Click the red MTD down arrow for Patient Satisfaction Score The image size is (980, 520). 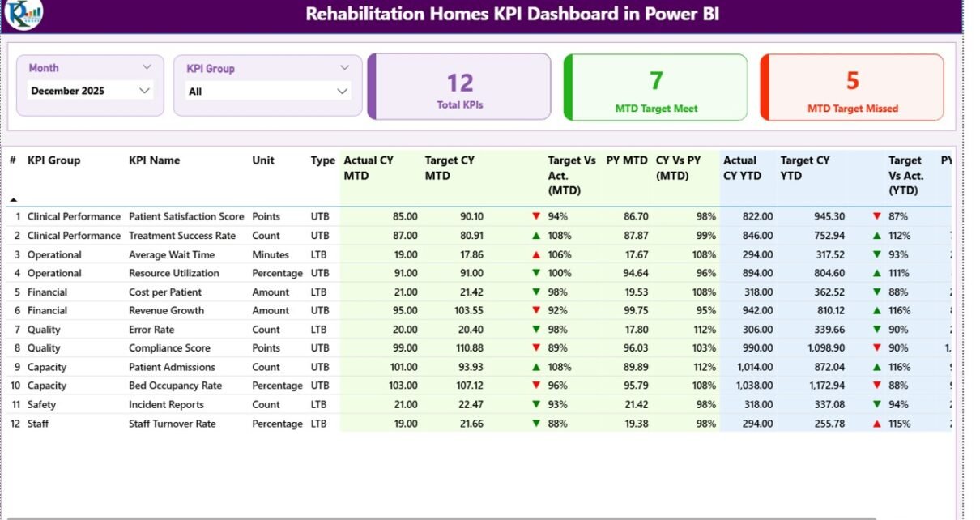[535, 216]
